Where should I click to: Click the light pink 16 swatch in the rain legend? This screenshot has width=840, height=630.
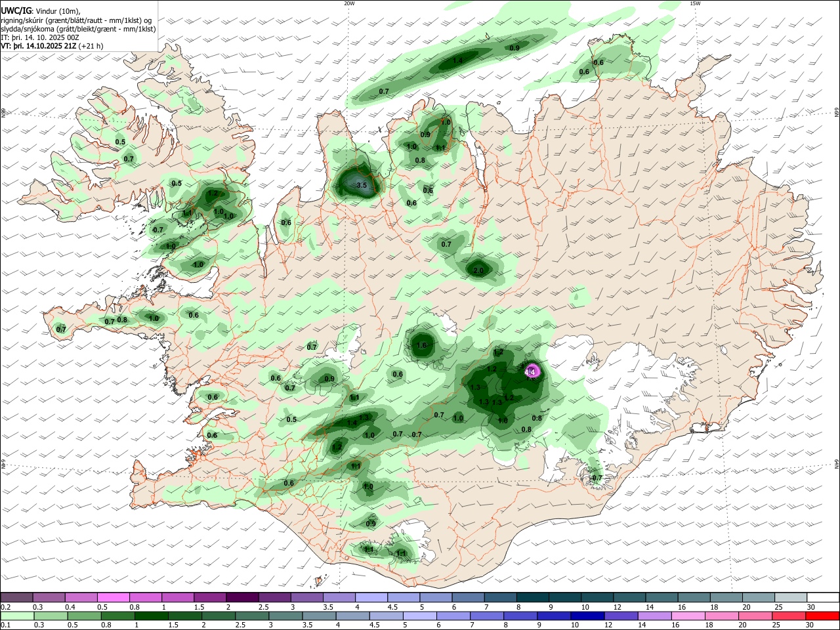[688, 616]
